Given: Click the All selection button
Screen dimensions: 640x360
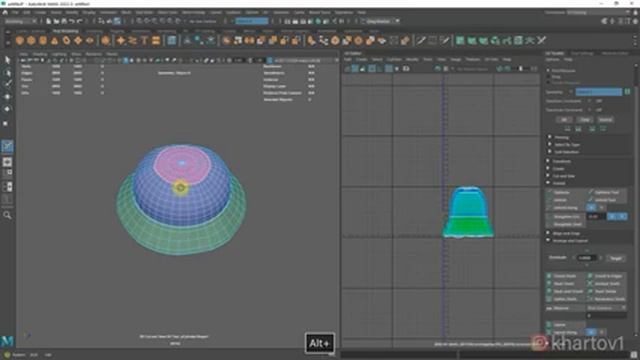Looking at the screenshot, I should 564,120.
